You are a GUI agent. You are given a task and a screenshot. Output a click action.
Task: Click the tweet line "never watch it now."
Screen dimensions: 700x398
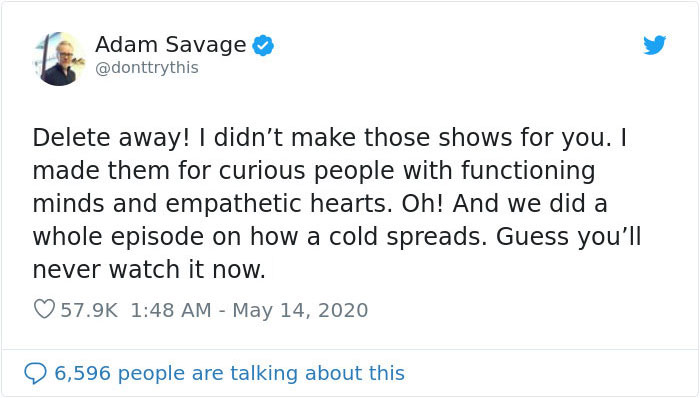(149, 269)
